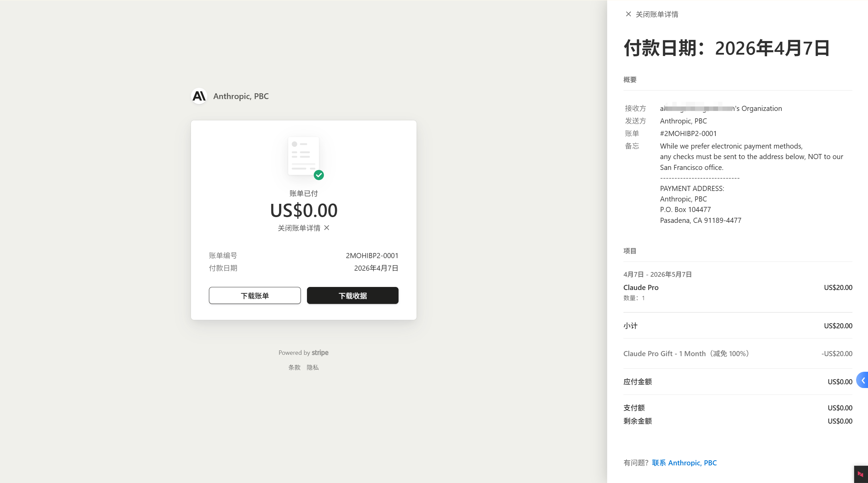Open the 隐私 privacy link

312,367
